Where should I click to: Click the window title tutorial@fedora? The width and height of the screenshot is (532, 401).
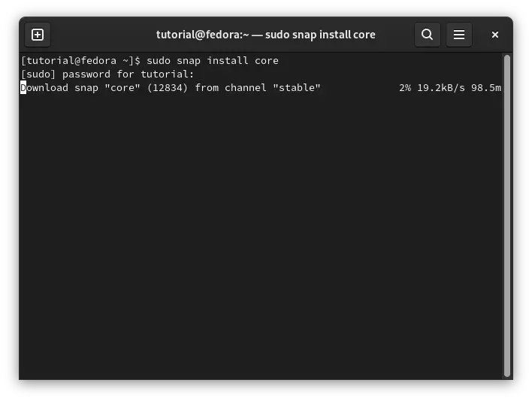tap(266, 35)
